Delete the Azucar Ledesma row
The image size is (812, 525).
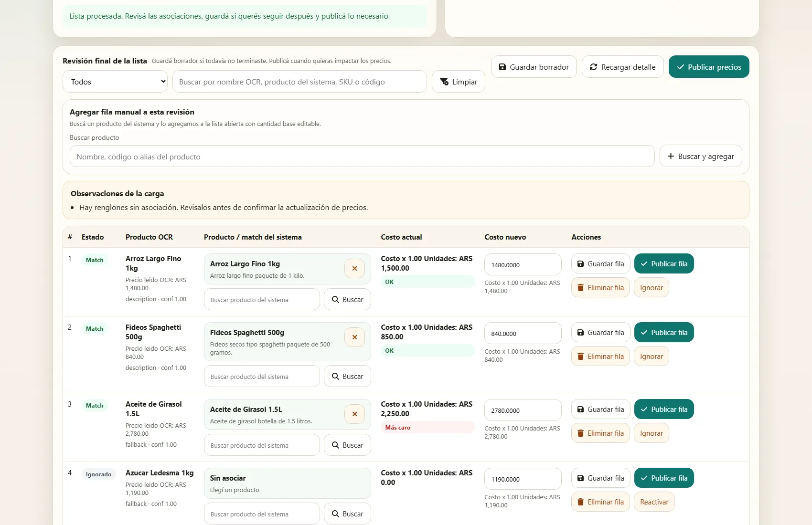(601, 502)
